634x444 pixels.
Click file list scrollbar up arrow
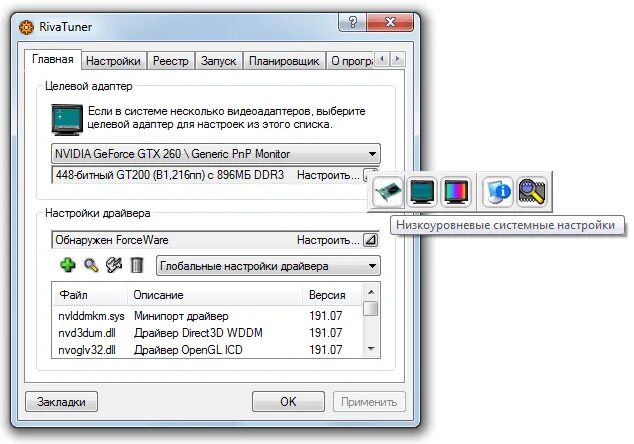tap(371, 292)
